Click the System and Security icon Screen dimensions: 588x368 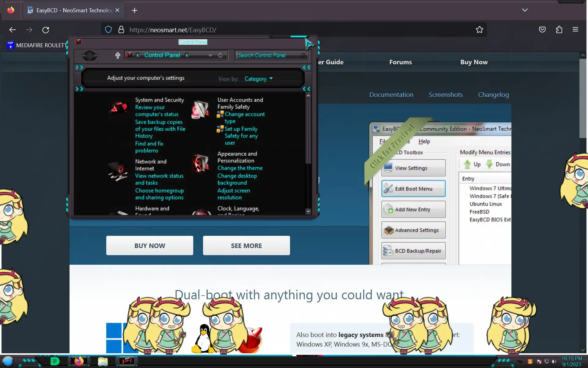click(x=119, y=107)
